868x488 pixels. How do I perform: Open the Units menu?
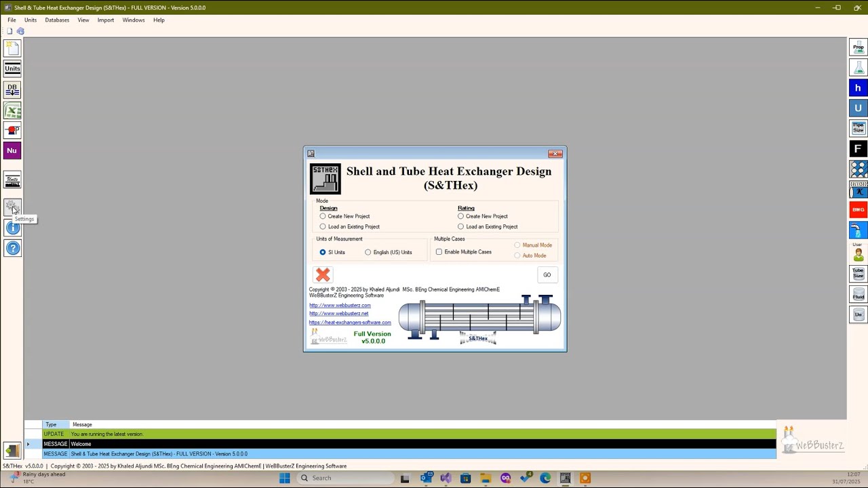pyautogui.click(x=31, y=20)
